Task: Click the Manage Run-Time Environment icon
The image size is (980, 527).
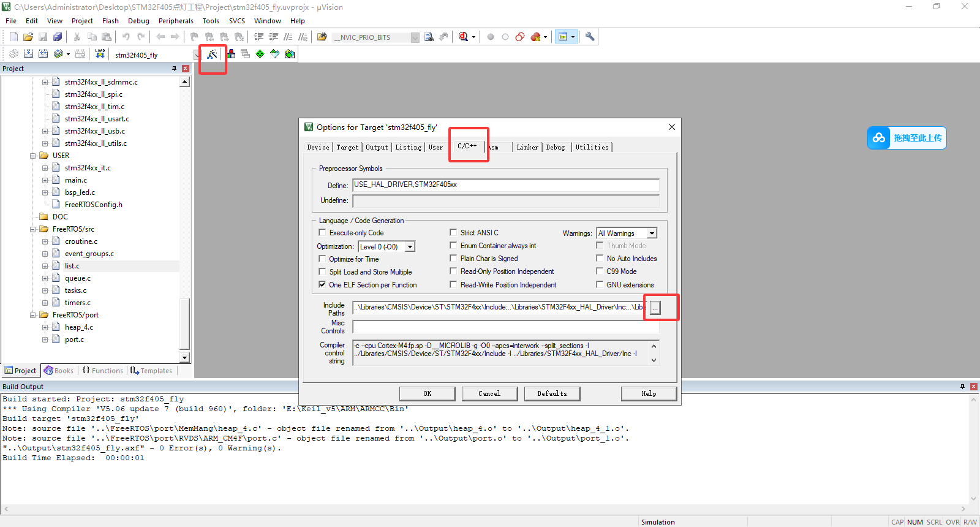Action: [x=260, y=54]
